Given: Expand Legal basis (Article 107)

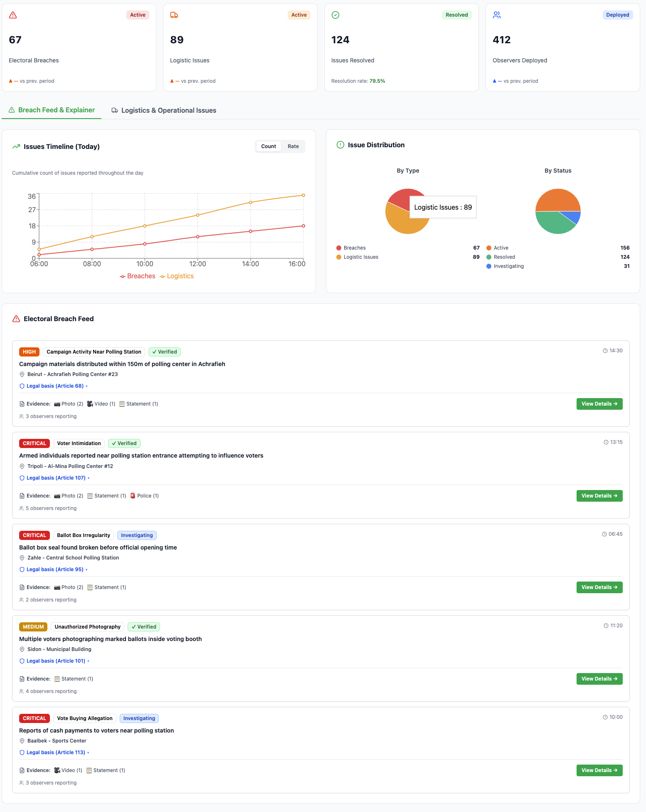Looking at the screenshot, I should coord(55,478).
